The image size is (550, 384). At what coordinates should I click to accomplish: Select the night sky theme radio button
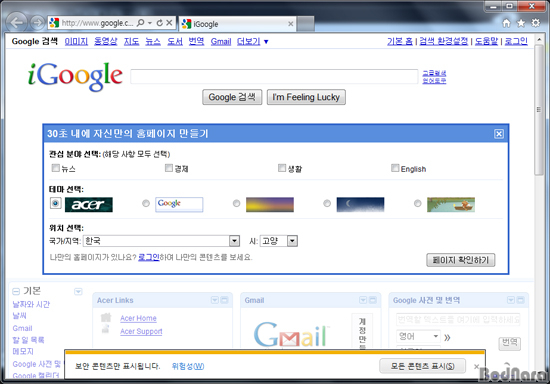[327, 203]
